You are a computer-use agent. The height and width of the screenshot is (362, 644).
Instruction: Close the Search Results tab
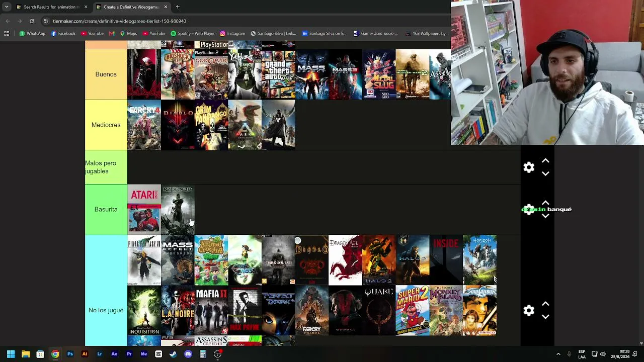tap(86, 7)
